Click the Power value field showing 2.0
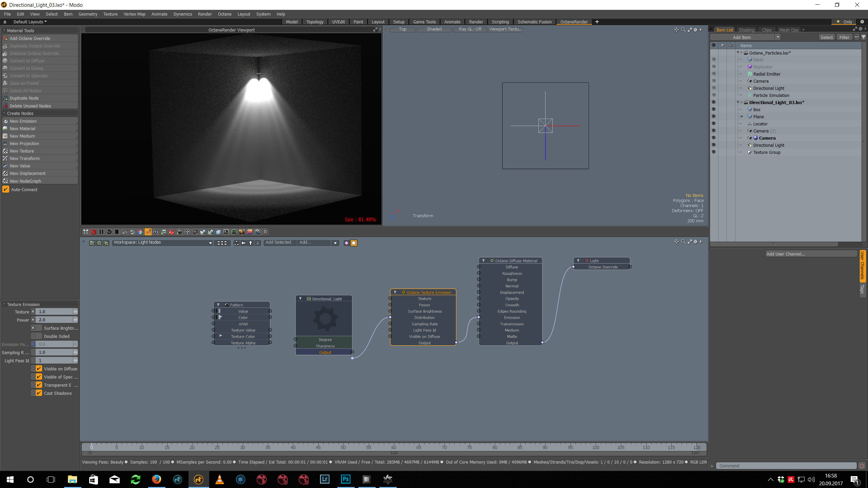 [x=54, y=320]
